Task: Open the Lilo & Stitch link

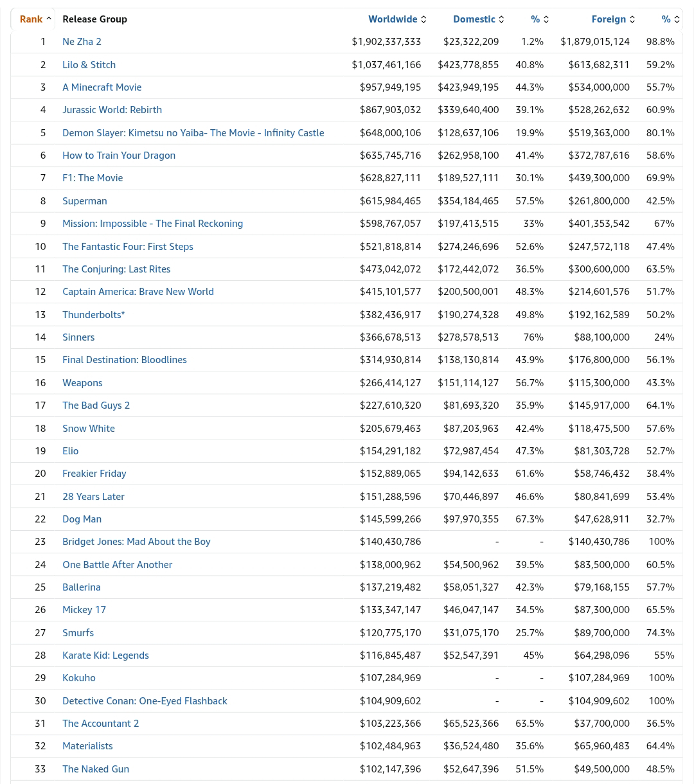Action: 89,65
